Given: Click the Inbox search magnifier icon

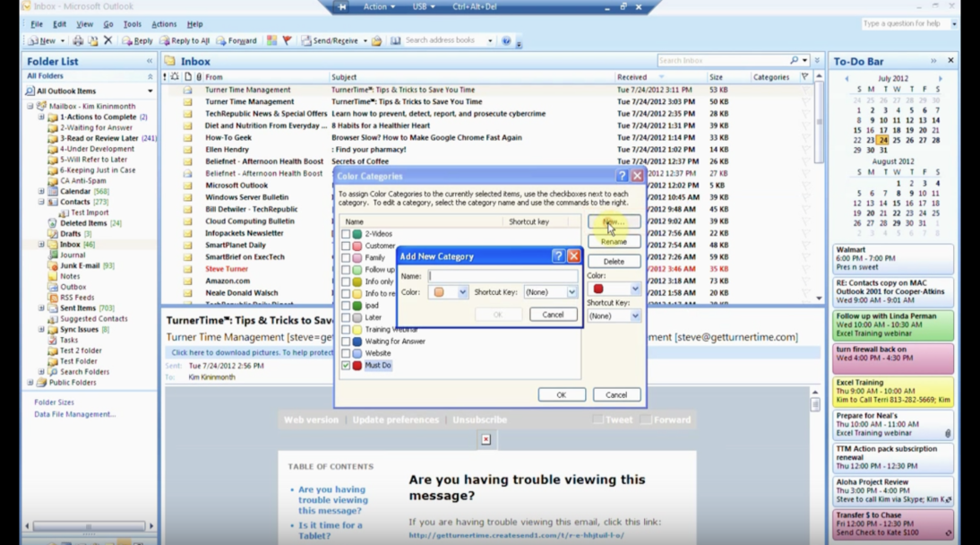Looking at the screenshot, I should pos(794,61).
